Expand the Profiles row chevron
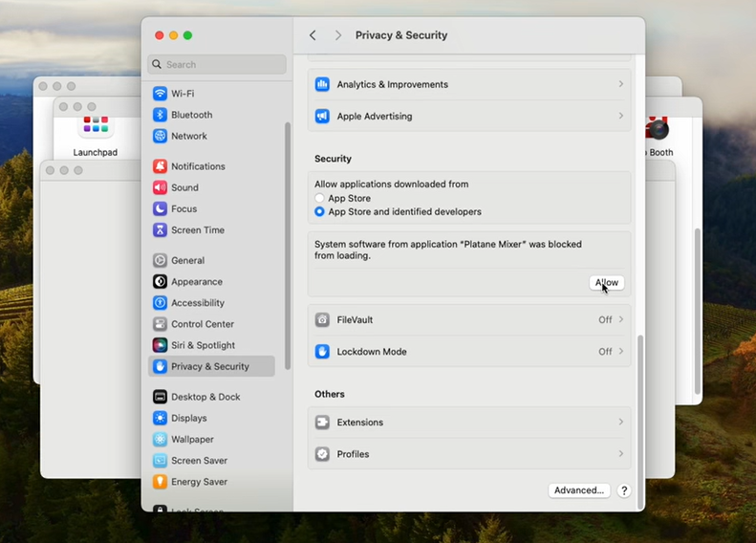 (621, 454)
